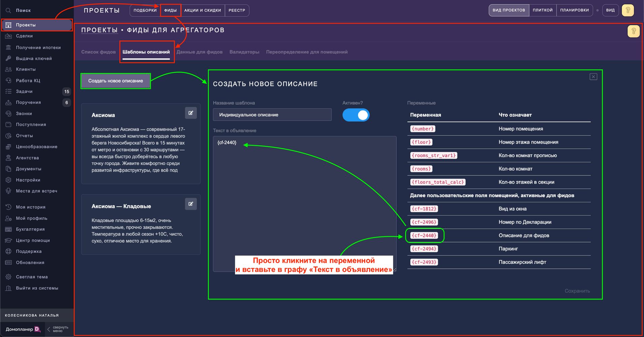
Task: Click the Работа КЦ headset icon
Action: point(8,81)
